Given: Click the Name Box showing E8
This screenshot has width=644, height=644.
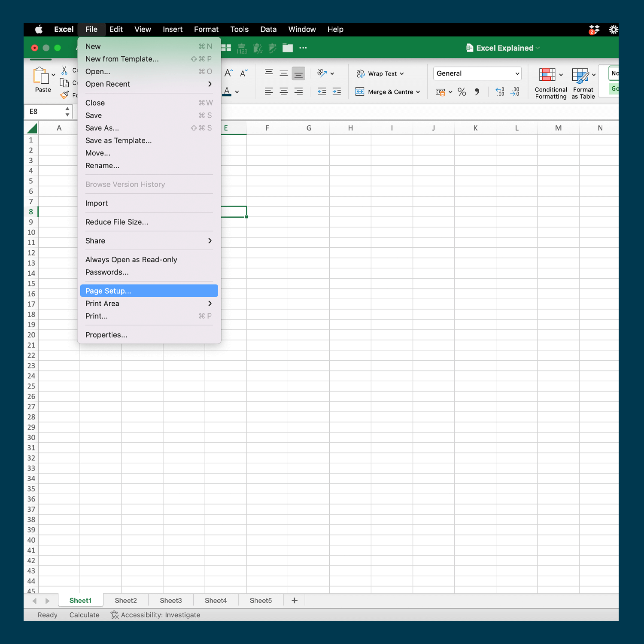Looking at the screenshot, I should [47, 112].
